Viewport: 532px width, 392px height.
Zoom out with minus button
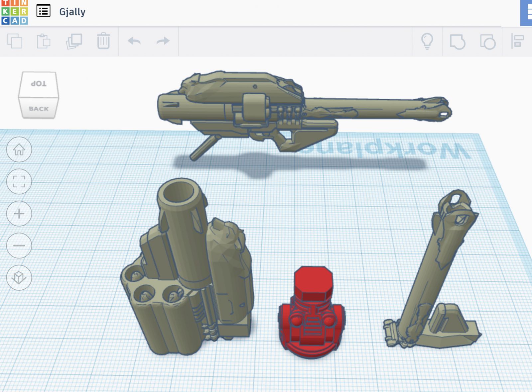[x=19, y=246]
